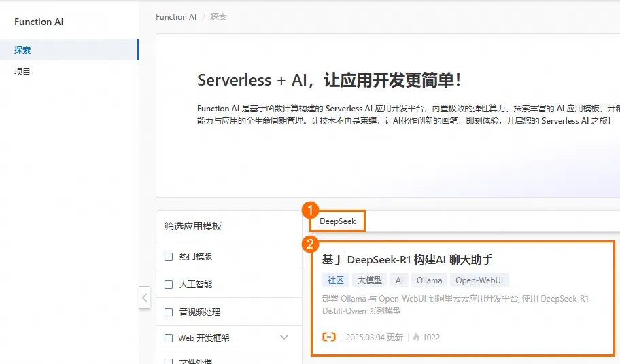Check the 音视频处理 checkbox

(x=169, y=312)
